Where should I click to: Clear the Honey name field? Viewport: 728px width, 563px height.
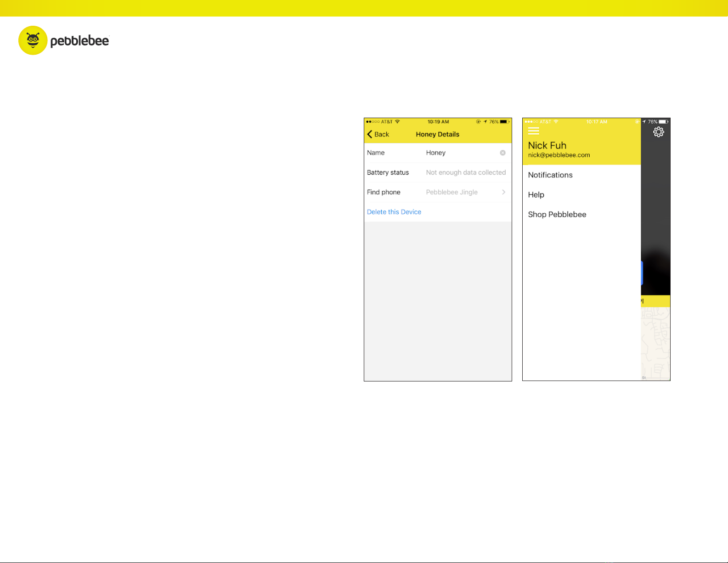tap(503, 153)
